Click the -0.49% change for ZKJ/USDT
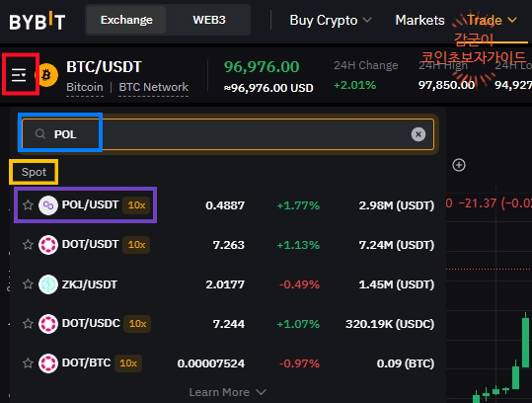The height and width of the screenshot is (403, 532). click(299, 284)
